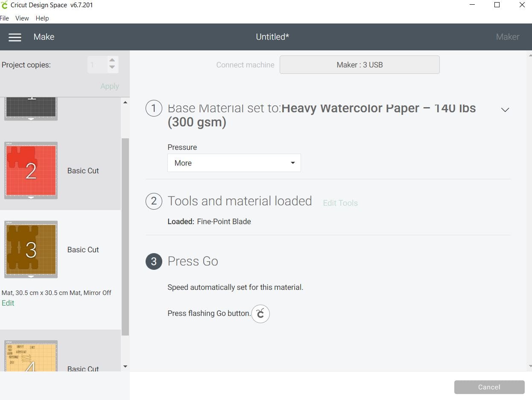532x400 pixels.
Task: Open the View menu
Action: [x=22, y=18]
